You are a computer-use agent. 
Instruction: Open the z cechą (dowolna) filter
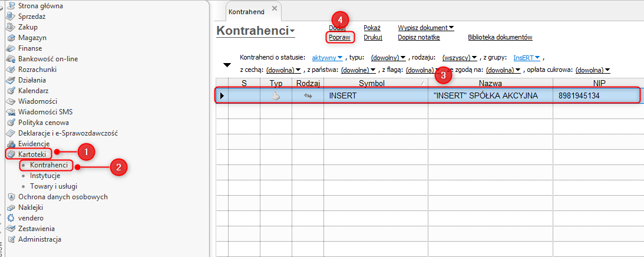(x=283, y=70)
